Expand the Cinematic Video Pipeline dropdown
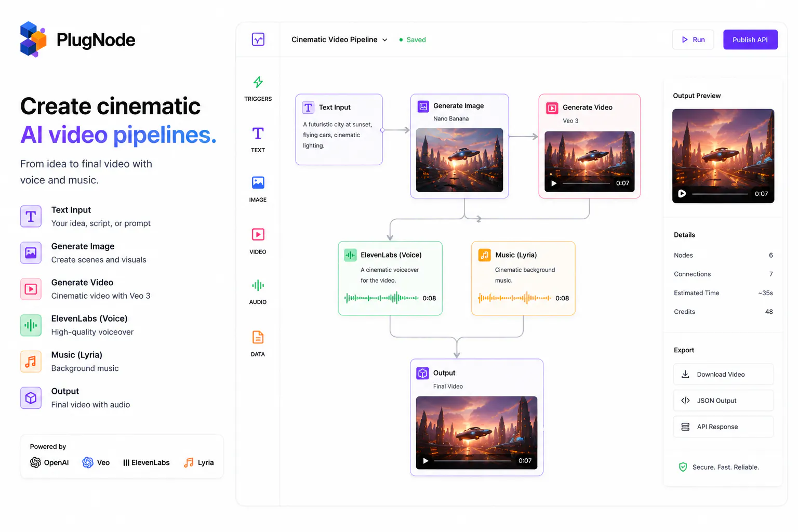 [385, 40]
